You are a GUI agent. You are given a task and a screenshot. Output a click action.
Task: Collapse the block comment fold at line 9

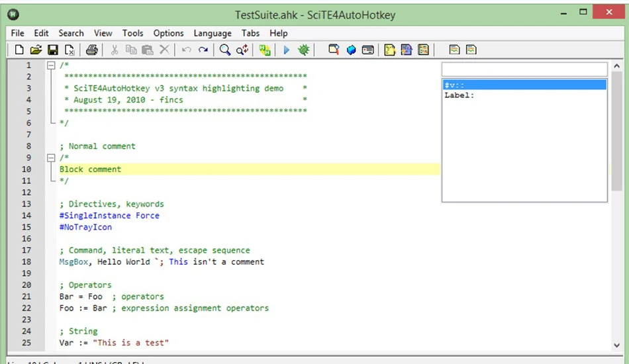[51, 158]
